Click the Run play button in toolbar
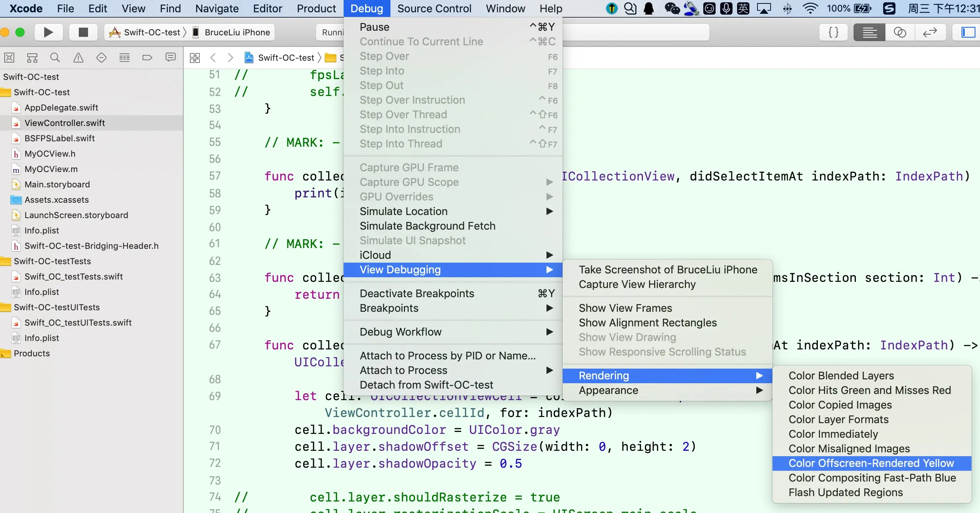 coord(48,32)
